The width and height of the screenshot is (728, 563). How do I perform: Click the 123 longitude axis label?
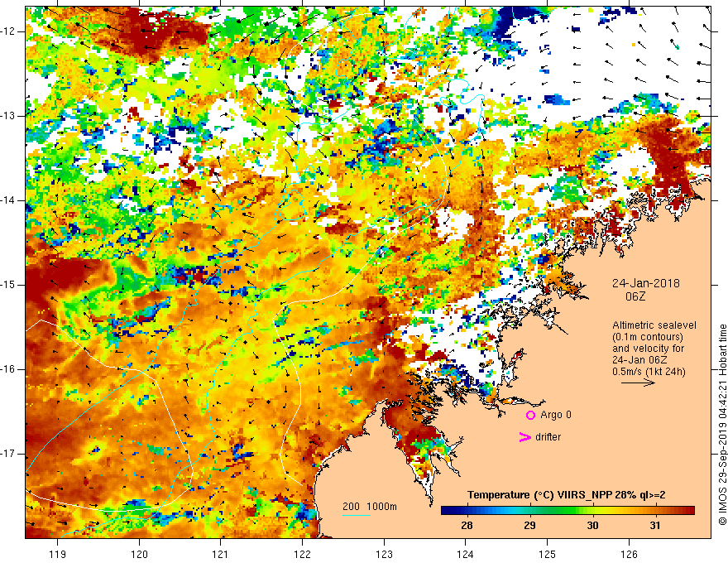tap(384, 554)
